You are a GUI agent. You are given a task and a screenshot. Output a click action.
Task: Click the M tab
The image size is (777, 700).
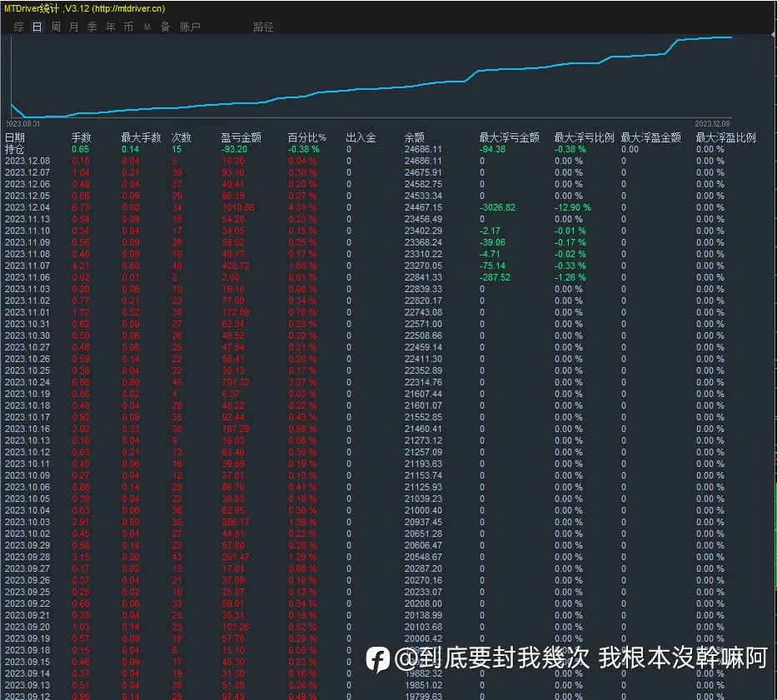(x=147, y=27)
